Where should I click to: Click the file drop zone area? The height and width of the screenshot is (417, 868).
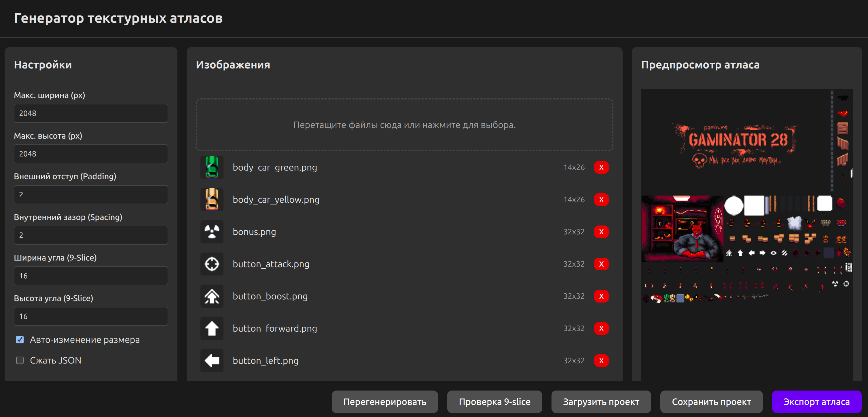point(404,125)
